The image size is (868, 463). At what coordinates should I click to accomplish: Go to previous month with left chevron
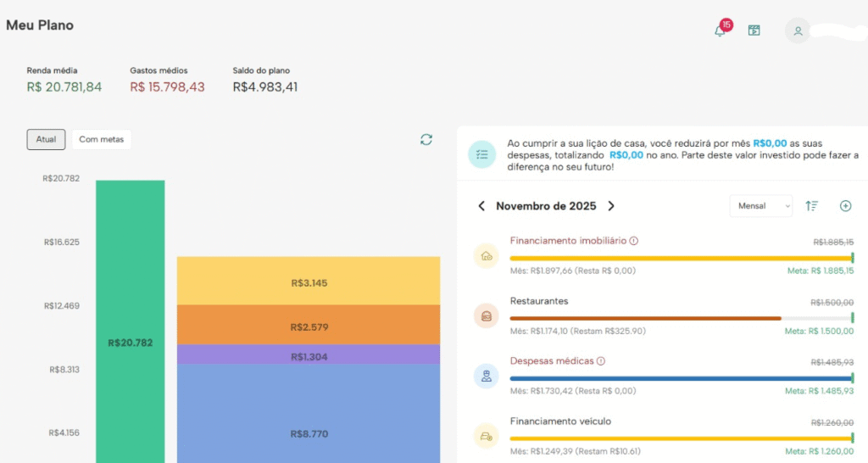(482, 206)
